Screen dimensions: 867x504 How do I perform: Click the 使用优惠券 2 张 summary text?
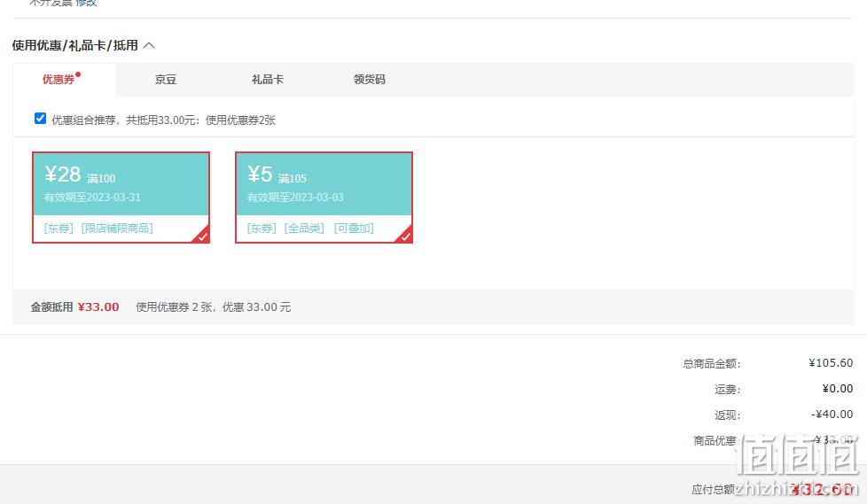[x=214, y=307]
